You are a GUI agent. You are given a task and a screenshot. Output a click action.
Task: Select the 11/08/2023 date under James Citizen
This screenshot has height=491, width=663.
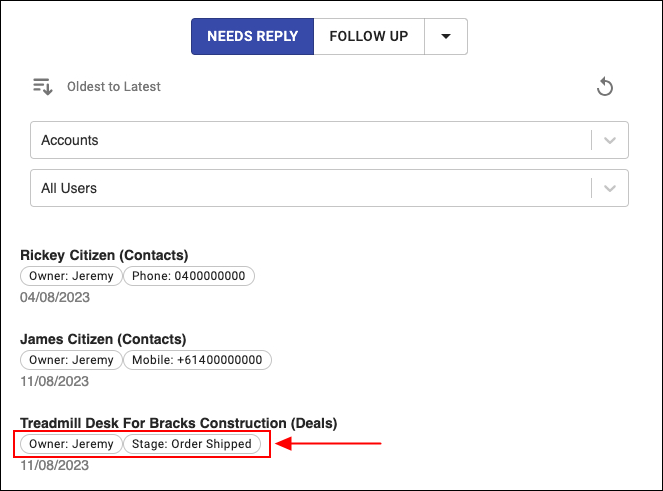[55, 381]
